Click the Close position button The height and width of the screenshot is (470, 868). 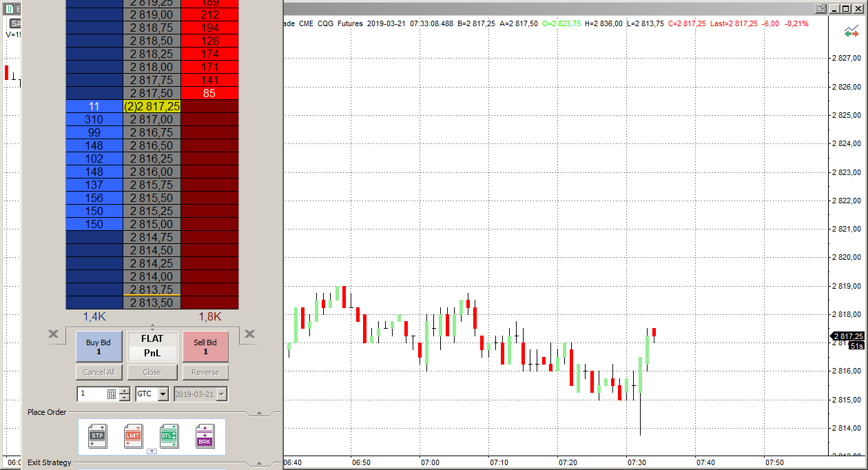tap(152, 372)
